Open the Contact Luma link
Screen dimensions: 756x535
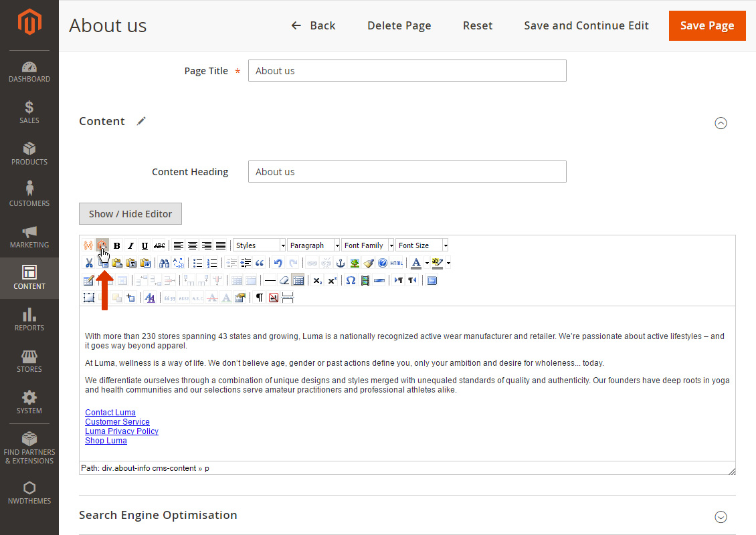(110, 413)
